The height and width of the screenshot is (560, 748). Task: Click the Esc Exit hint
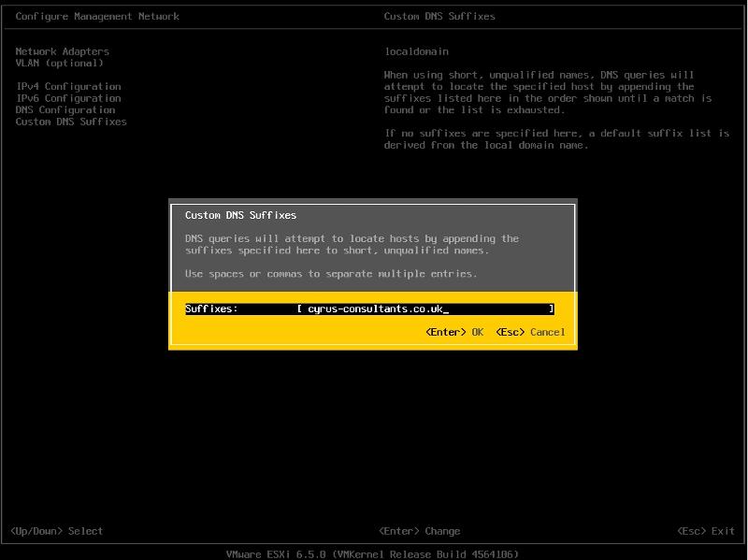tap(706, 531)
